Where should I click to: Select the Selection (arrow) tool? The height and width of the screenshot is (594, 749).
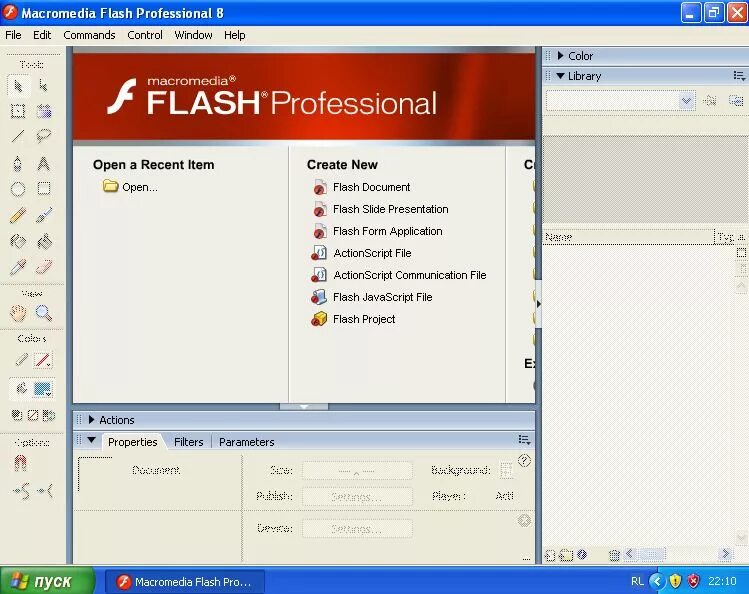pyautogui.click(x=18, y=86)
